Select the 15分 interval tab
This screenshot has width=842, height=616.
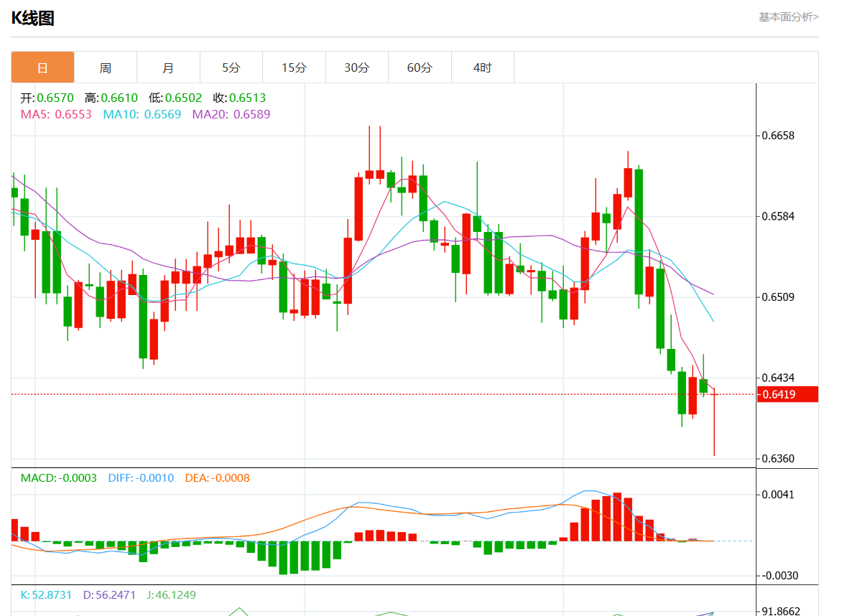pos(293,67)
